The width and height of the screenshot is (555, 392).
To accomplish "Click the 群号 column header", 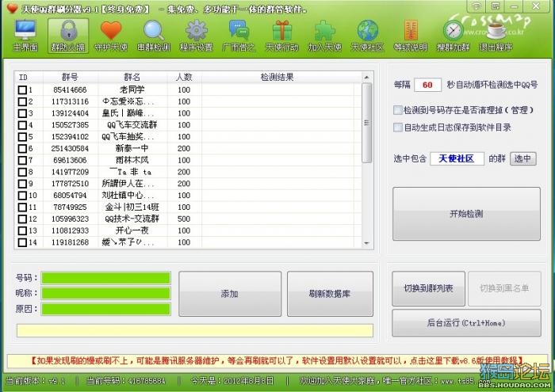I will [70, 77].
